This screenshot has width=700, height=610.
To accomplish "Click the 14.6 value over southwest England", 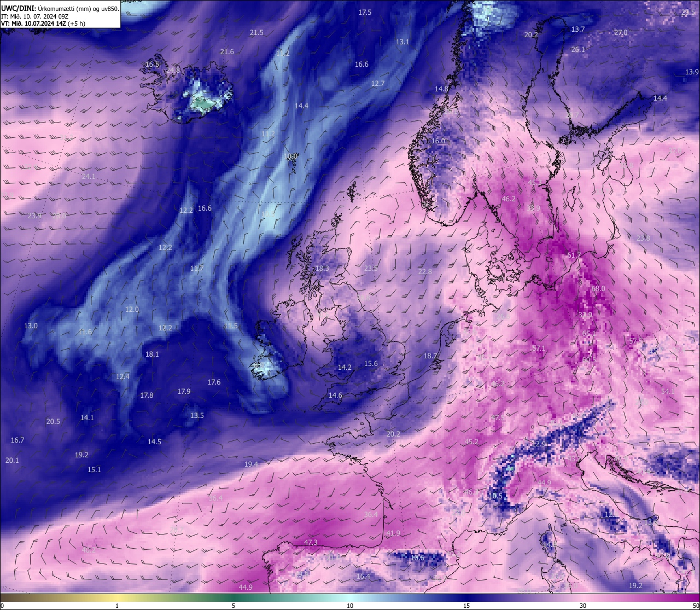I will 335,395.
